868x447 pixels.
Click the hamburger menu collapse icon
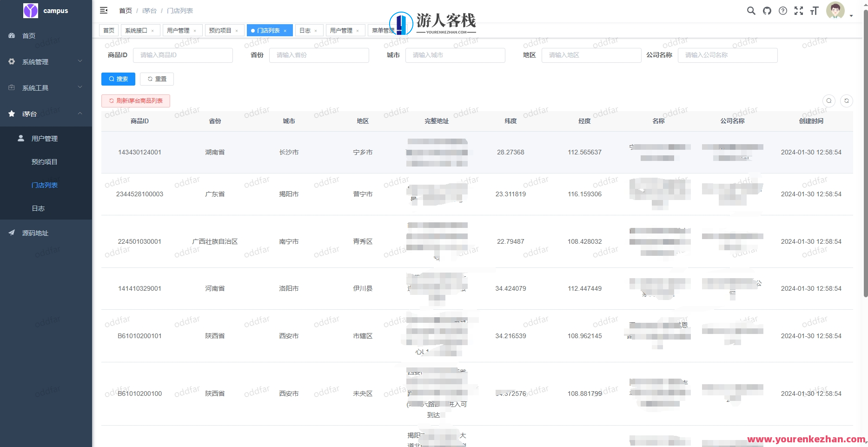[104, 10]
